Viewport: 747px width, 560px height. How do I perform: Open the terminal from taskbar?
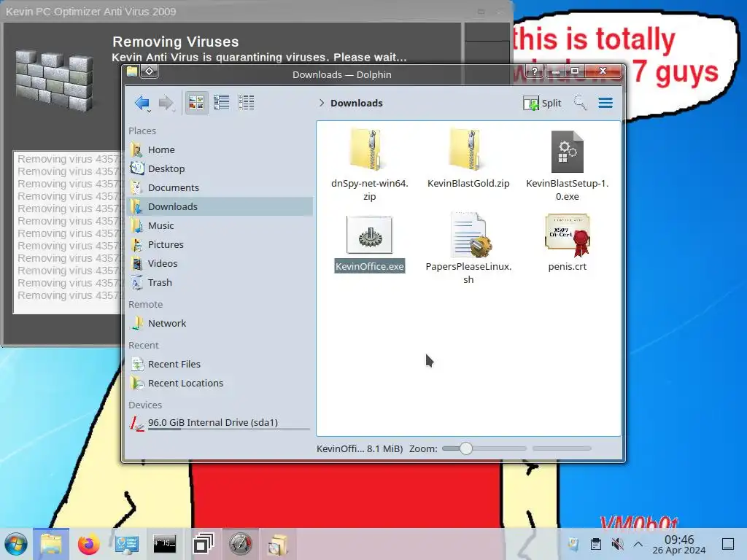tap(164, 544)
